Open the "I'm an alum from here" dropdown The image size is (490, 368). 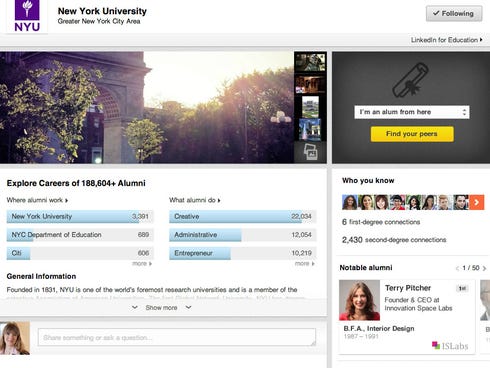[412, 112]
